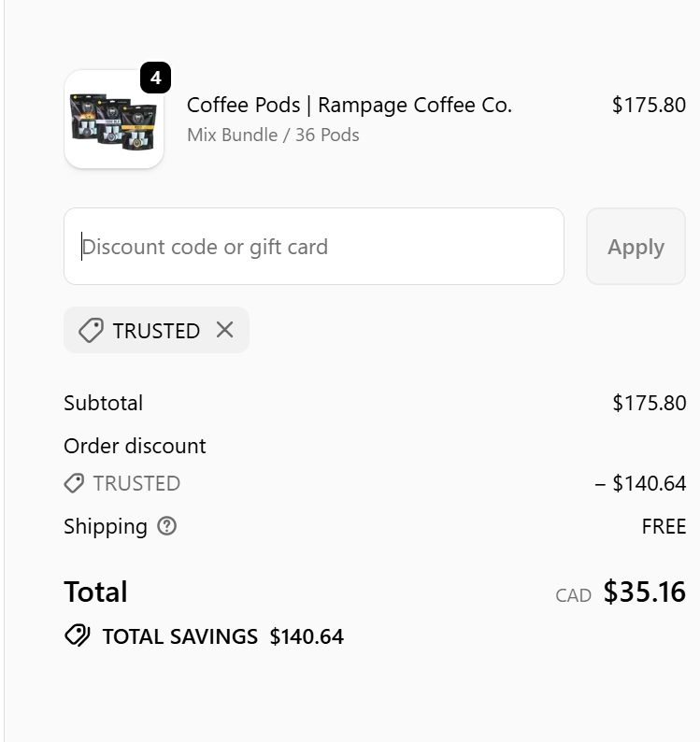Click the Coffee Pods product thumbnail
This screenshot has width=700, height=742.
coord(113,121)
